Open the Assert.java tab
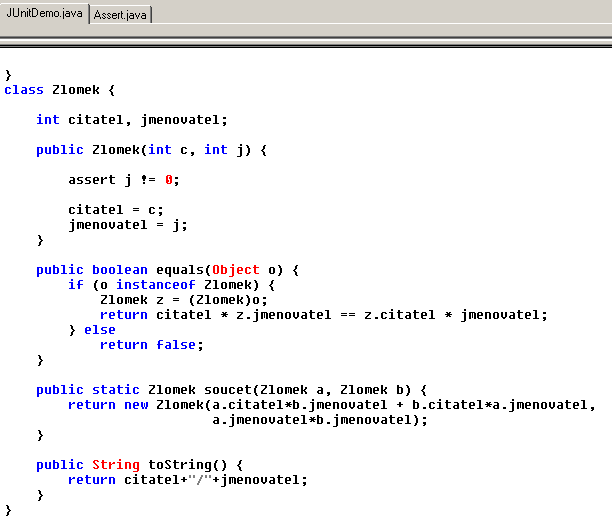612x521 pixels. 120,15
